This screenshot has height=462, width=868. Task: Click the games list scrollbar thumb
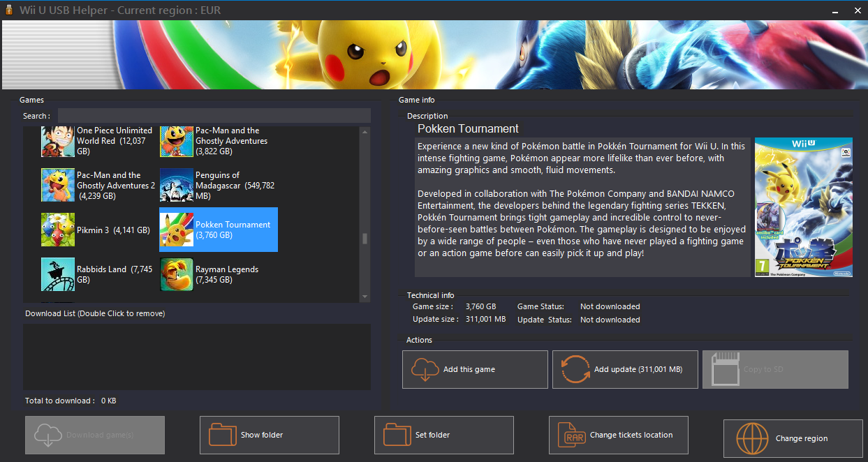[x=365, y=239]
